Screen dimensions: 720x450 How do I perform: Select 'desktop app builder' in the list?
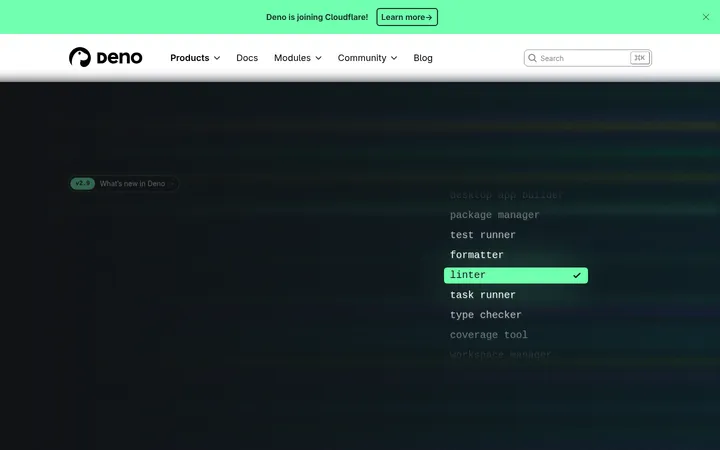(506, 195)
